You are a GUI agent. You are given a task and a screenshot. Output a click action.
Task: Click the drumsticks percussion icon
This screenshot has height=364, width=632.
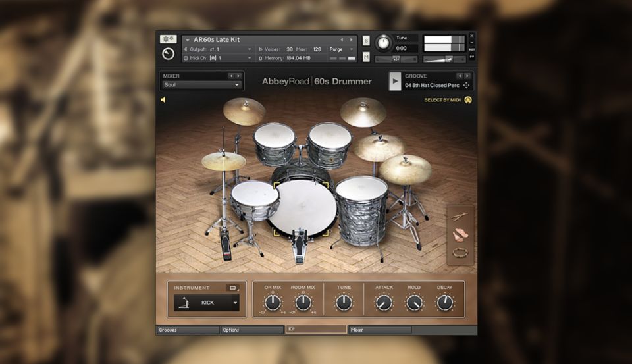[460, 217]
